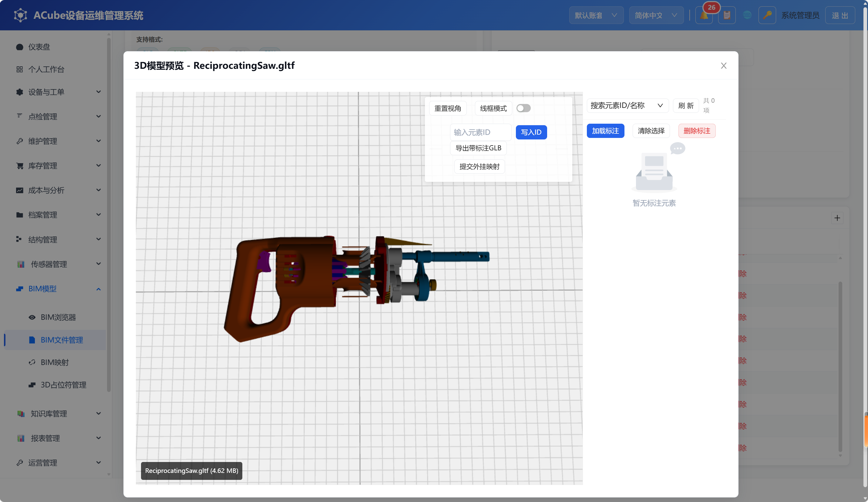868x502 pixels.
Task: Collapse the BIM模型 menu chevron
Action: 99,289
